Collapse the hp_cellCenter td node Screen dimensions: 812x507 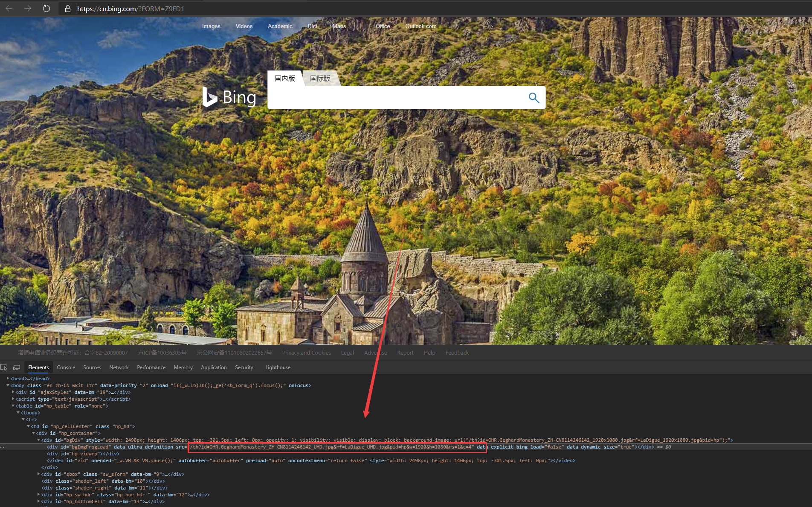(x=28, y=426)
